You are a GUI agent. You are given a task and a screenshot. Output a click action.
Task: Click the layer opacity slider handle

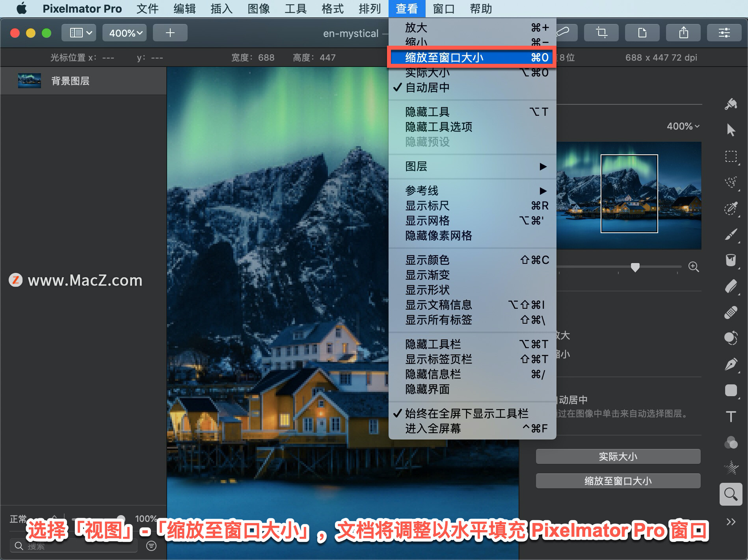pos(121,519)
